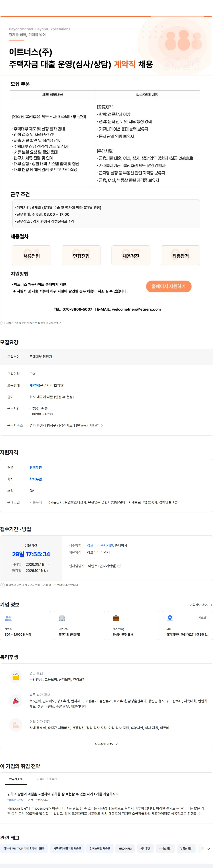Select the email welcometners@etners.com
The width and height of the screenshot is (213, 868).
point(136,309)
